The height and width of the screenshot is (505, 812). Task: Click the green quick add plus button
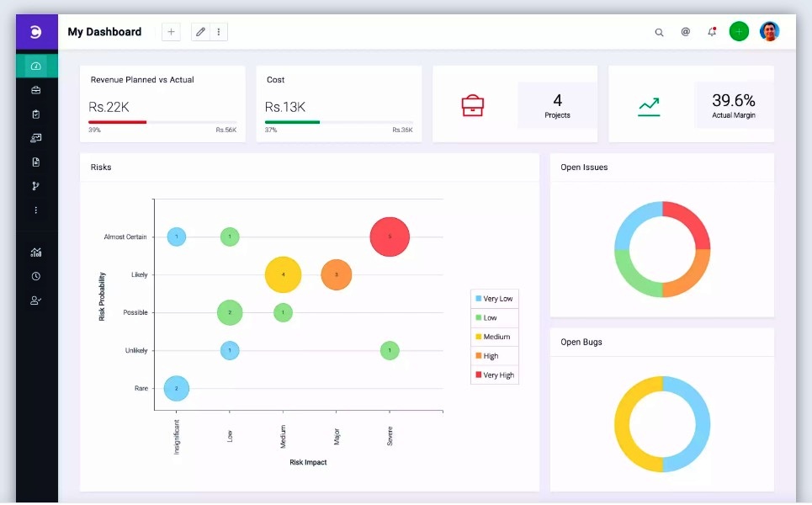pyautogui.click(x=739, y=32)
